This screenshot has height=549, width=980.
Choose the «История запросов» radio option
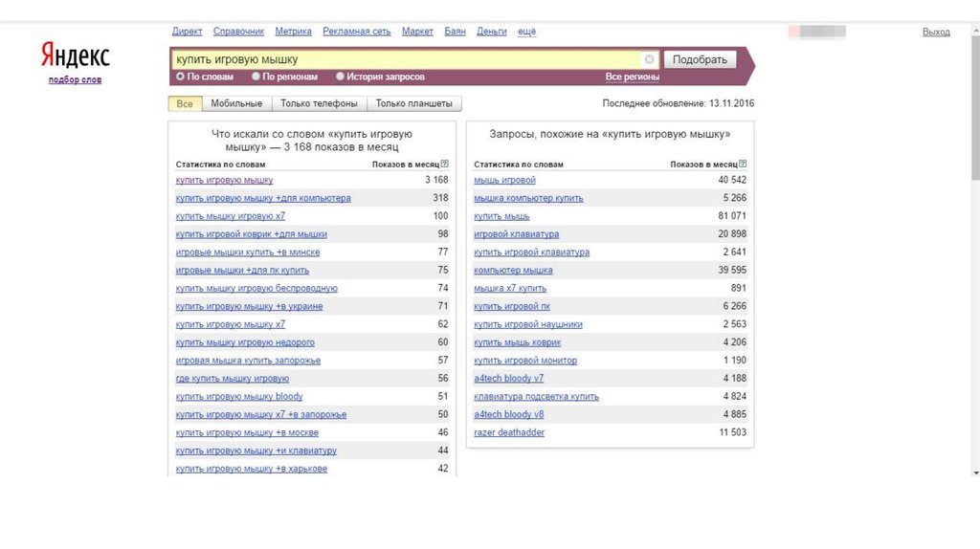tap(340, 77)
